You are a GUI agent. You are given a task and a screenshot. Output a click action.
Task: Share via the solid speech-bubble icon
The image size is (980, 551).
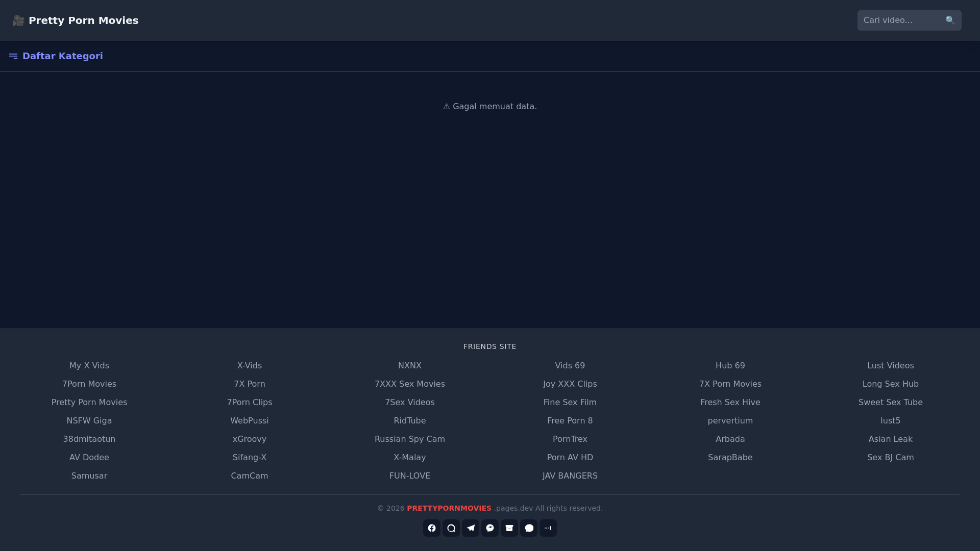pyautogui.click(x=529, y=528)
